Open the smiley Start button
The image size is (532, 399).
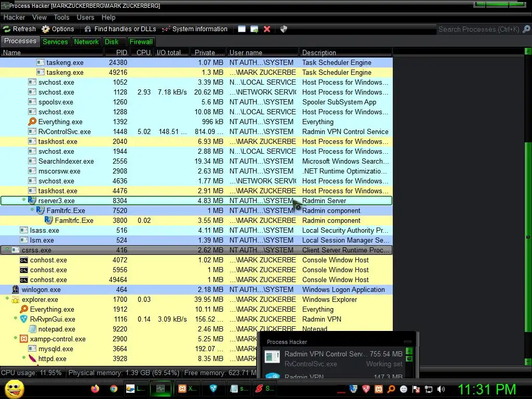[x=14, y=389]
